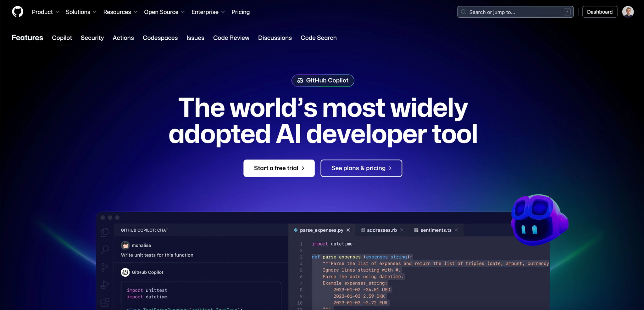Viewport: 644px width, 310px height.
Task: Click See plans & pricing button
Action: (x=361, y=168)
